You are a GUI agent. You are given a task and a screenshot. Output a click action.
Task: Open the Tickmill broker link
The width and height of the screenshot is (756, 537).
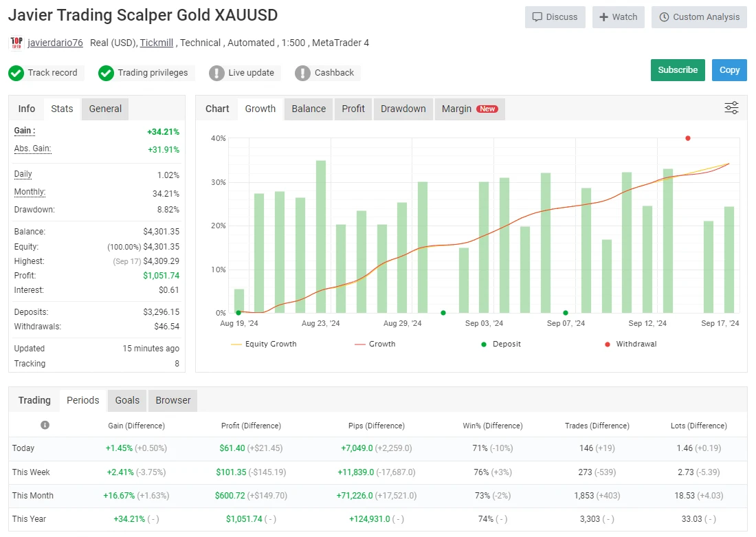pos(157,43)
